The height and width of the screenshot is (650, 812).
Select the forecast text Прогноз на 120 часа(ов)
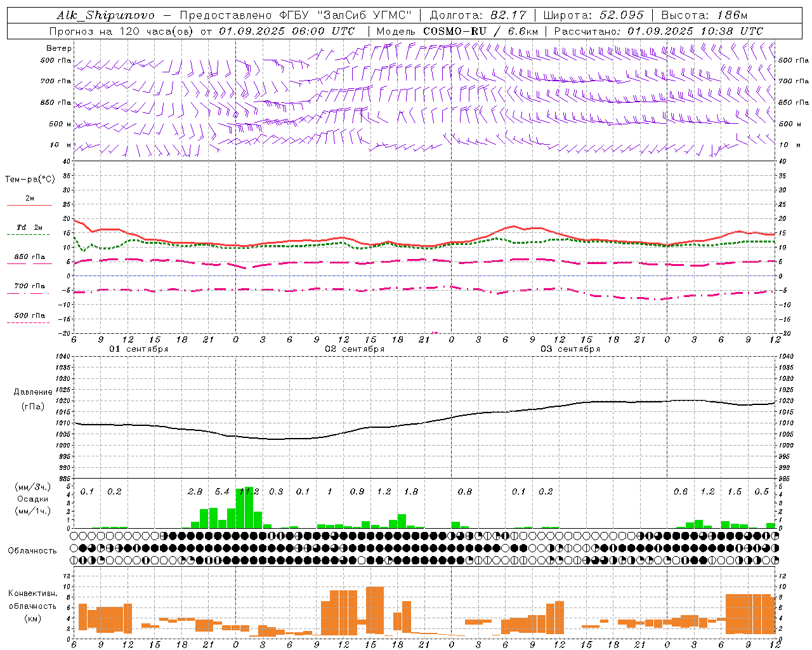coord(122,31)
